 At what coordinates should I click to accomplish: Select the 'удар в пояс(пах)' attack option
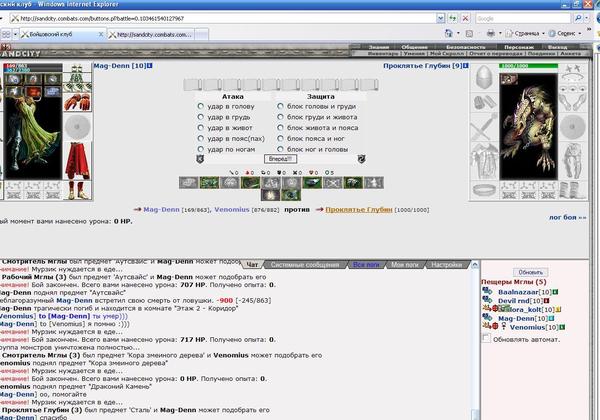click(201, 138)
